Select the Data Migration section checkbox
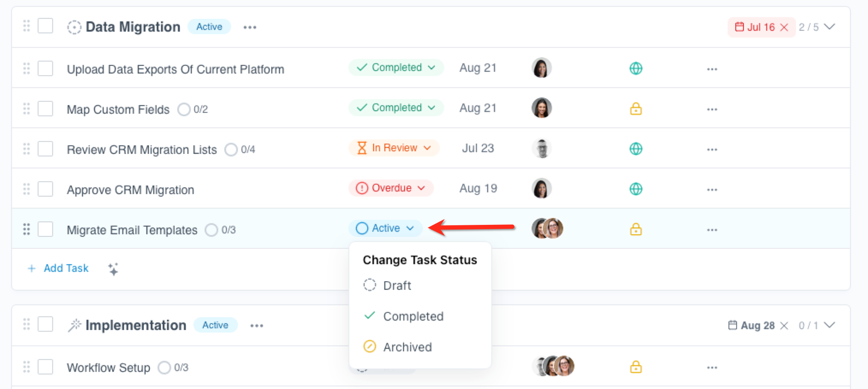Viewport: 868px width, 389px height. (45, 26)
